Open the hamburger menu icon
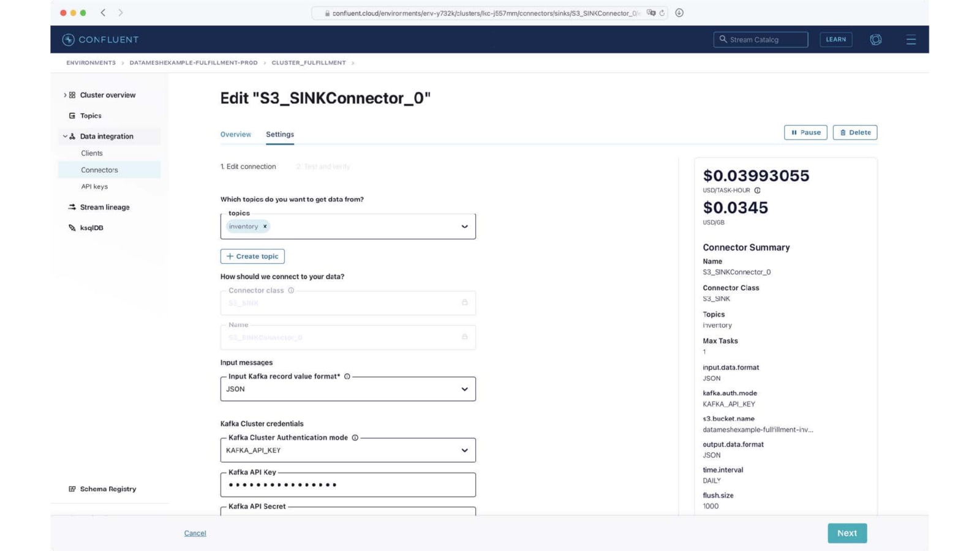 (911, 40)
